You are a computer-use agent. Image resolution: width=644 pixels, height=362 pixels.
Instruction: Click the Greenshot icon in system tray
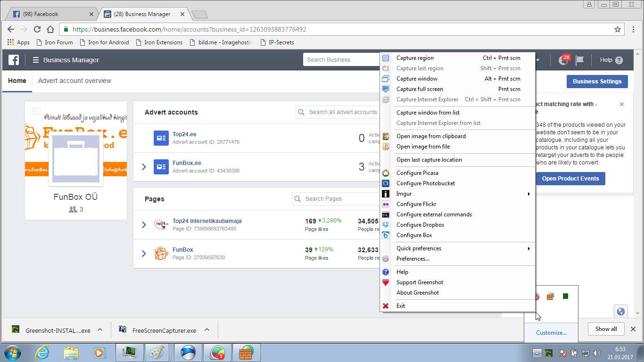(549, 353)
